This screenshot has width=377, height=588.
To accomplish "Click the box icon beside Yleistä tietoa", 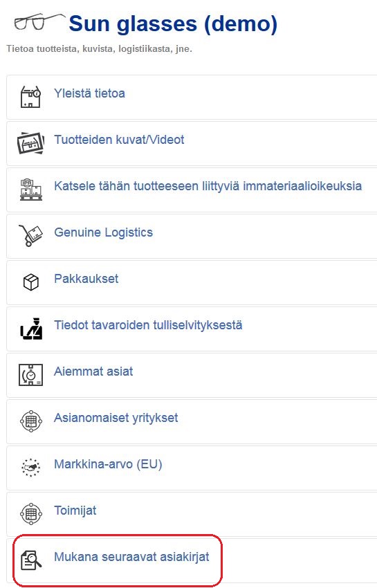I will pos(30,97).
